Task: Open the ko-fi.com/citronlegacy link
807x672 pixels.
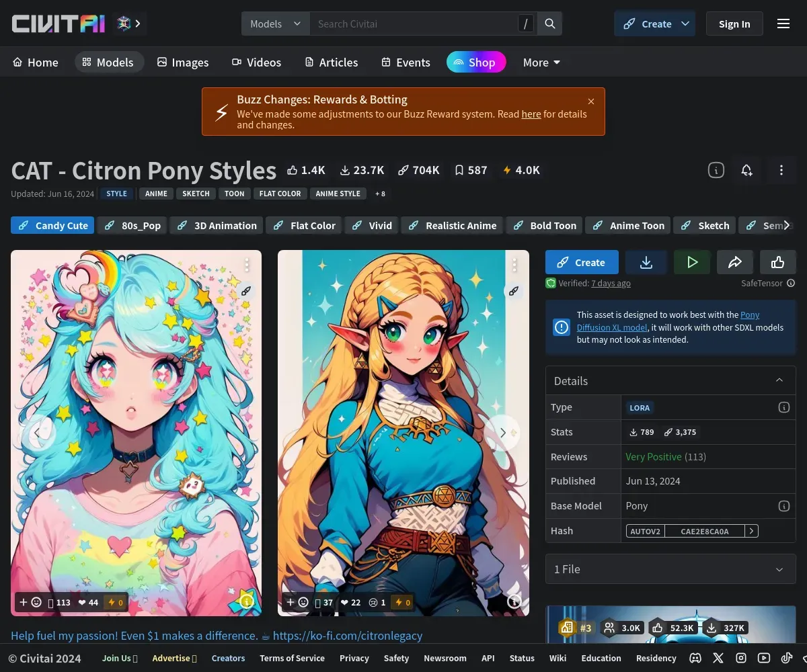Action: pyautogui.click(x=348, y=635)
